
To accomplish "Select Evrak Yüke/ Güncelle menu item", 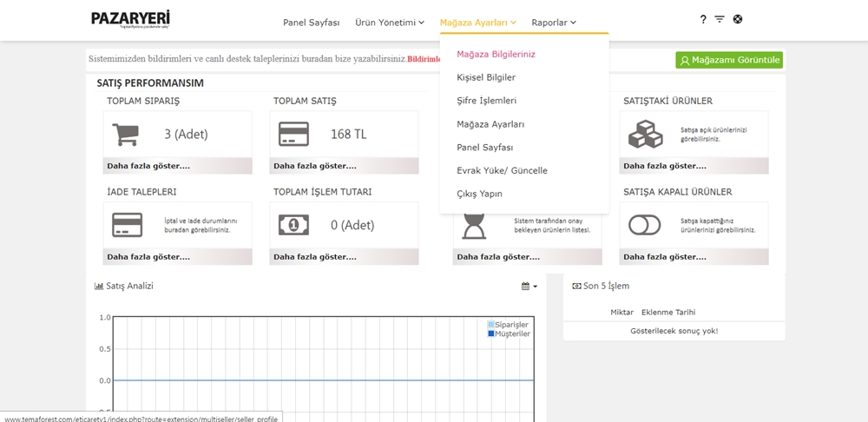I will [502, 170].
